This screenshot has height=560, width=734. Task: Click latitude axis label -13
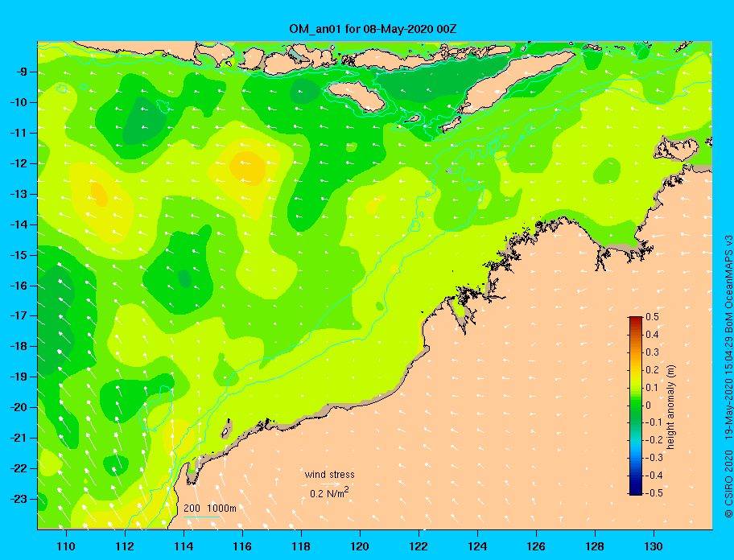[19, 194]
